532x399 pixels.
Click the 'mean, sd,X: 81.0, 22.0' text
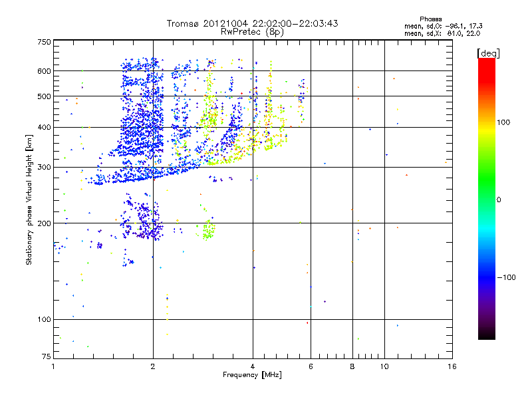[x=442, y=34]
